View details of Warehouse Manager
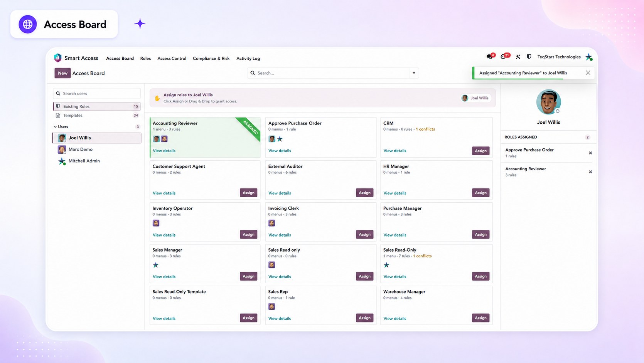Viewport: 644px width, 363px height. tap(394, 319)
